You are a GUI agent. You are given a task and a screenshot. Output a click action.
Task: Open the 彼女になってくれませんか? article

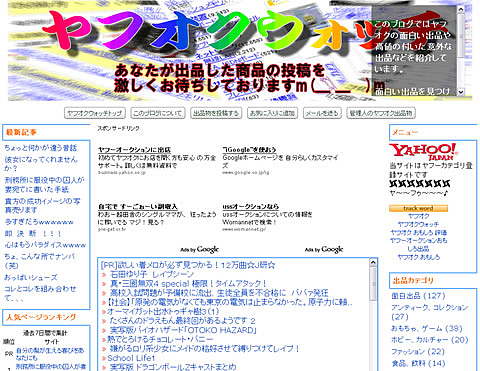(x=41, y=164)
